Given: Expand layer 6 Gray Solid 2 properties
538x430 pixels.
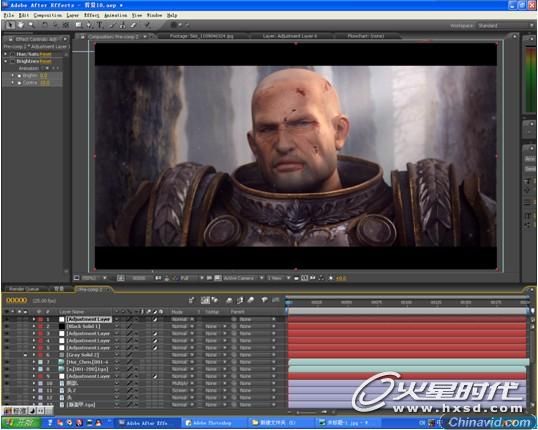Looking at the screenshot, I should tap(34, 355).
